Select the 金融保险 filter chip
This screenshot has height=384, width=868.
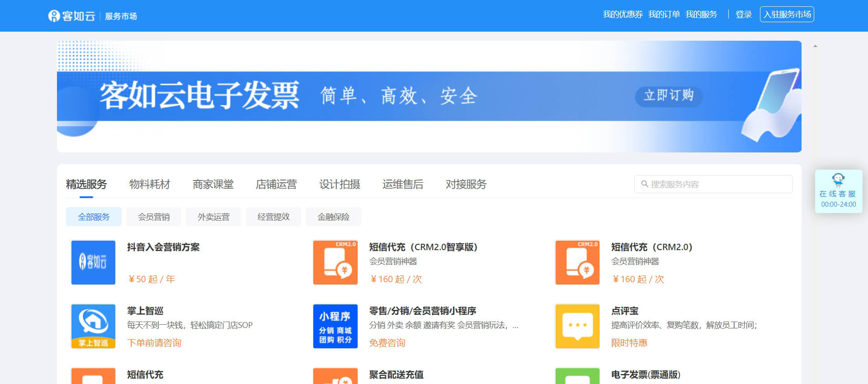point(333,217)
